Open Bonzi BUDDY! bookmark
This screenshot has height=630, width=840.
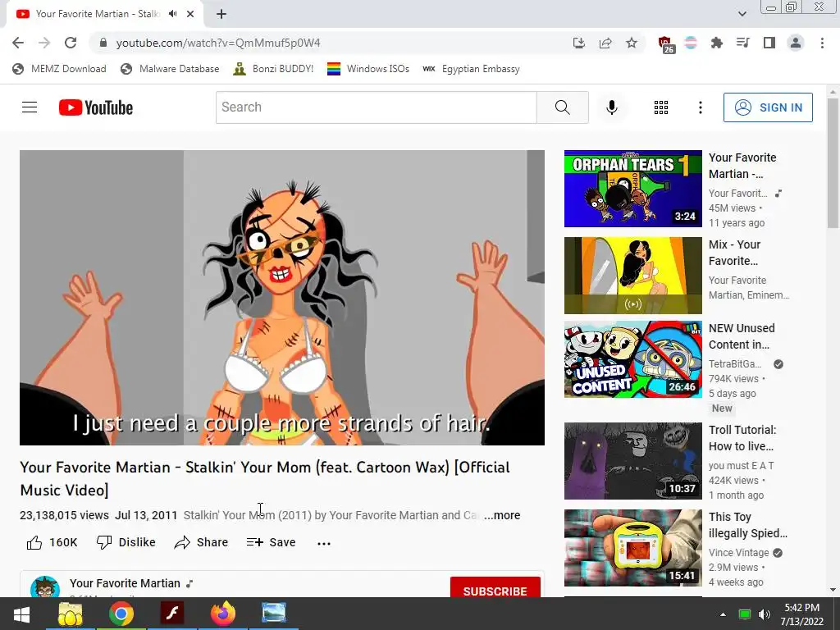coord(273,69)
